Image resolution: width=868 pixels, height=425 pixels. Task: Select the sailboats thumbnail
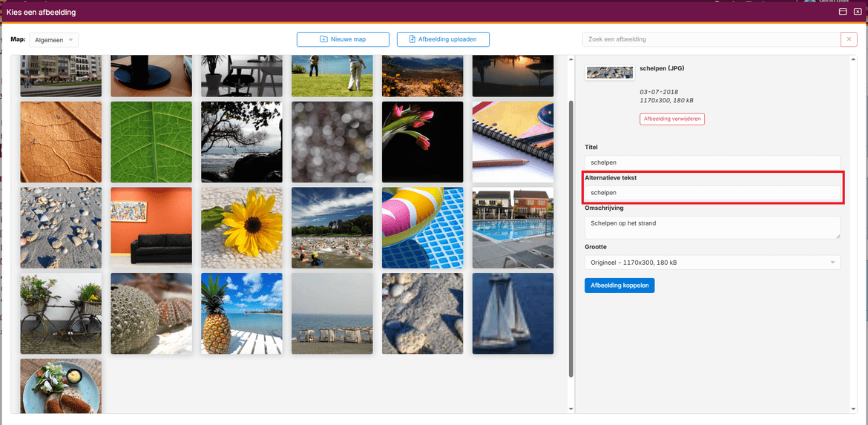(x=513, y=313)
